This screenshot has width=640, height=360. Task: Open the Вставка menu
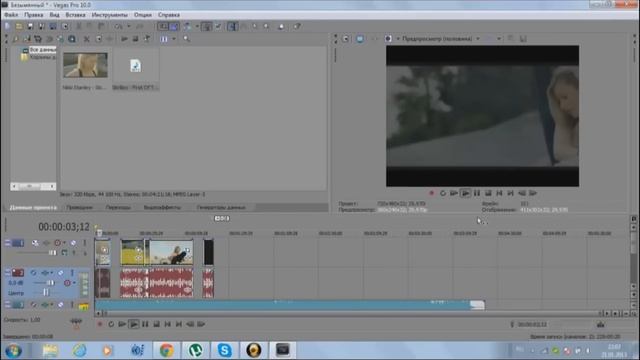tap(75, 15)
